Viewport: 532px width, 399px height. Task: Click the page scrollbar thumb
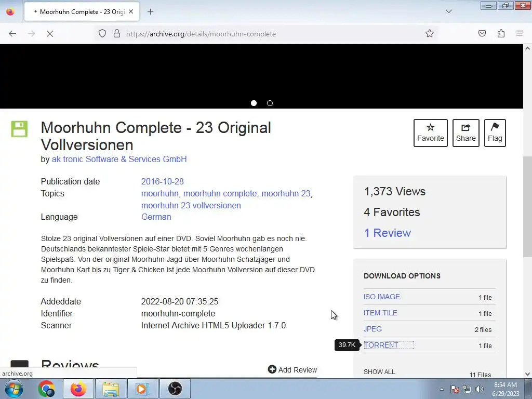(x=527, y=207)
